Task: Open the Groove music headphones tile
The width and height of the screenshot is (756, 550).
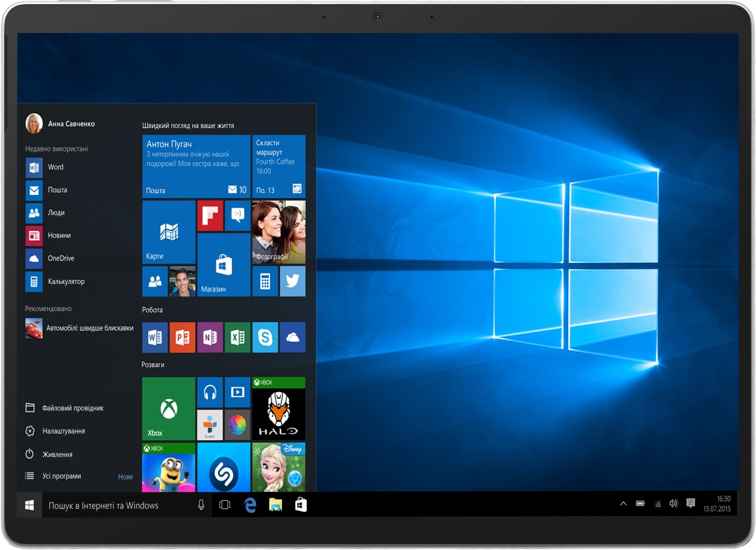Action: click(x=210, y=392)
